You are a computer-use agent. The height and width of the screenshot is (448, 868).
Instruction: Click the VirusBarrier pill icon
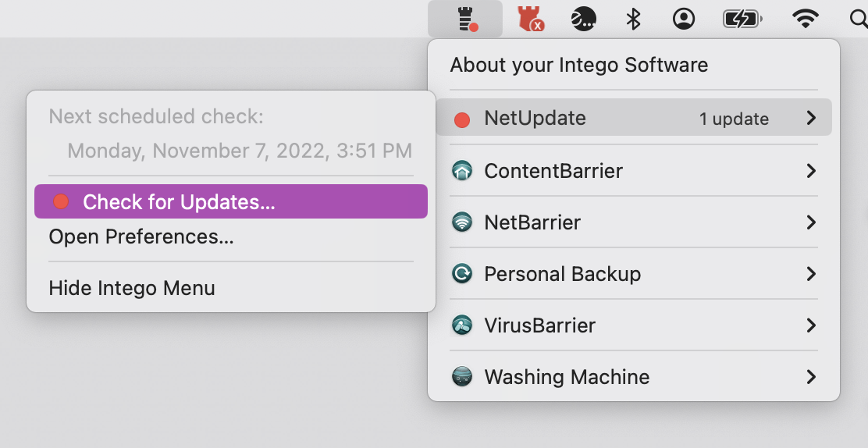coord(461,325)
